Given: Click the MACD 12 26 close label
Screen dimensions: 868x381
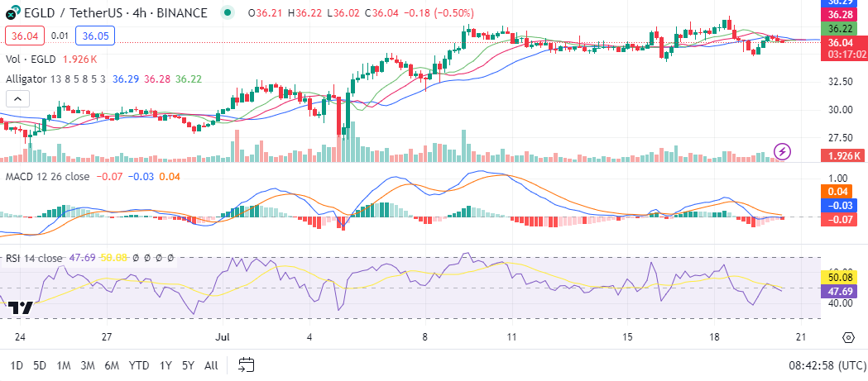Looking at the screenshot, I should (x=47, y=177).
